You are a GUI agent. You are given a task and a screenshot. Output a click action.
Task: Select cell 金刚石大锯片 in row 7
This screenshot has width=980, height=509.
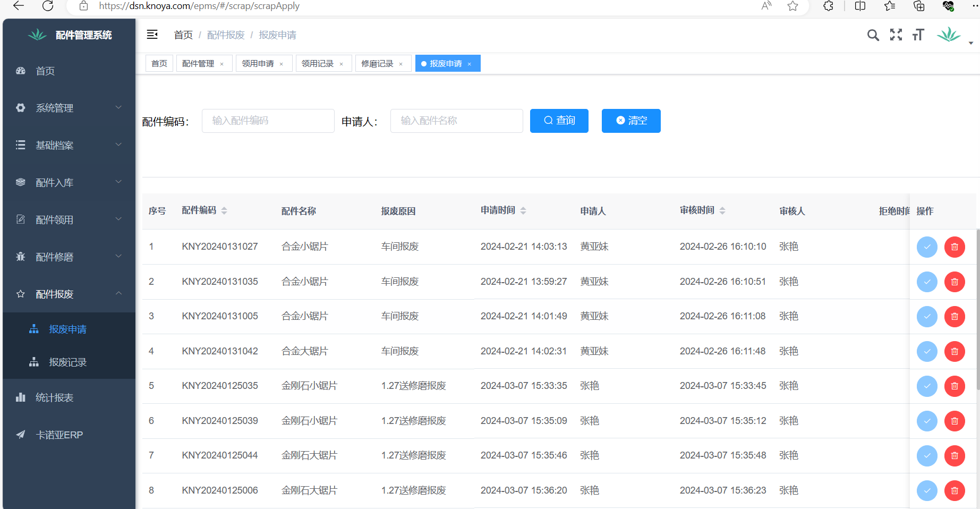(x=309, y=455)
